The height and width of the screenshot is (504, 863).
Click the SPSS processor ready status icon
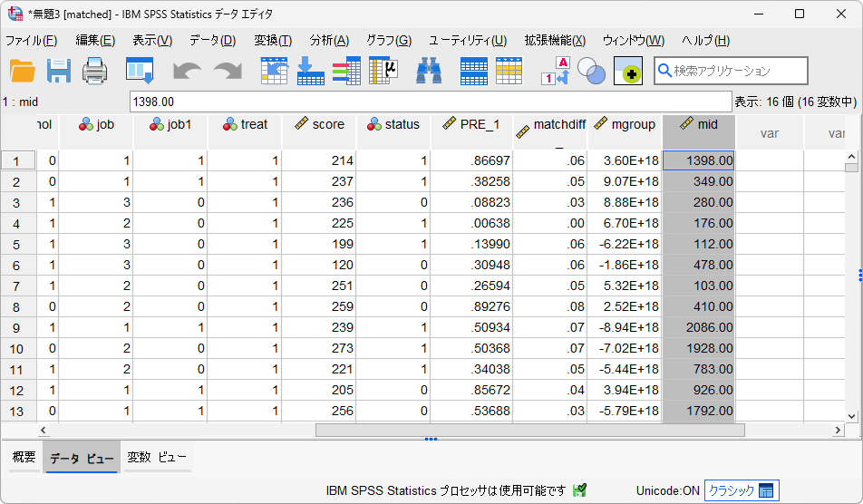(579, 490)
